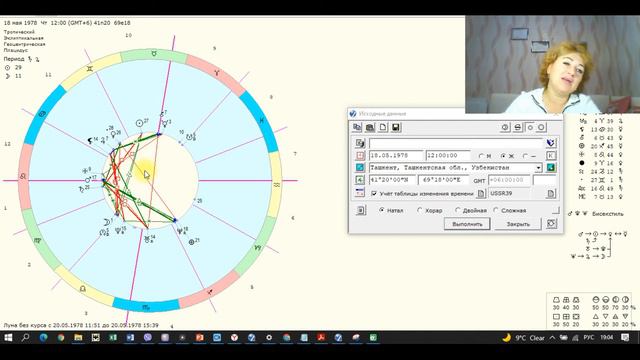Click the date field 18.05.1978

point(396,156)
